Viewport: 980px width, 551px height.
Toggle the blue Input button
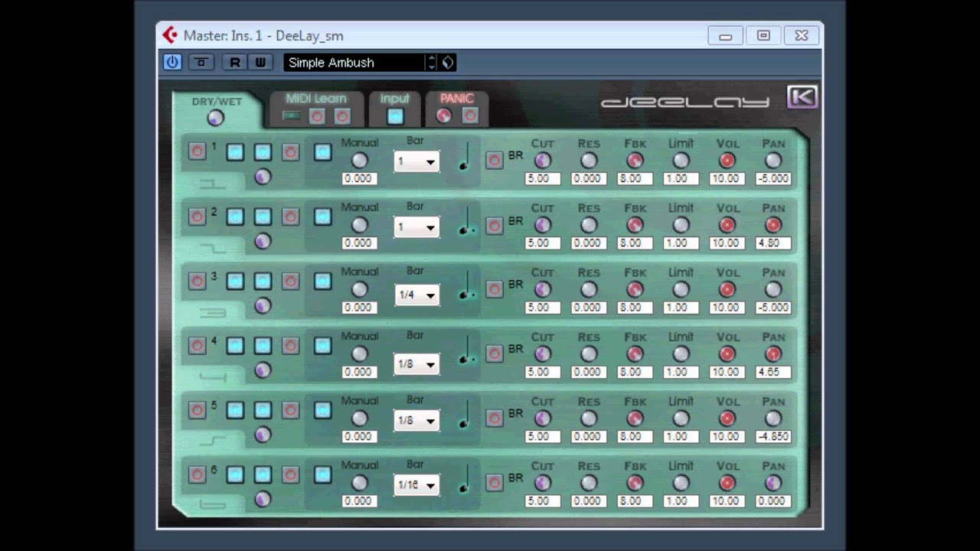[395, 116]
